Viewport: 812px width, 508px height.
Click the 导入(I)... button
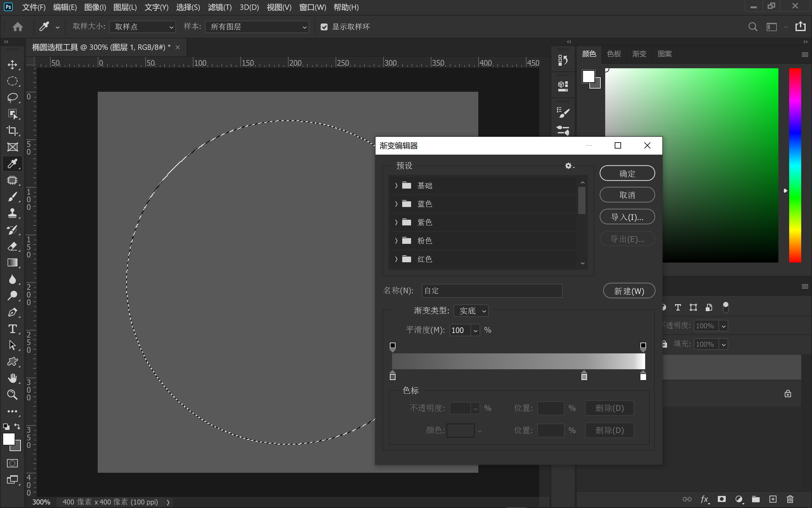(627, 217)
